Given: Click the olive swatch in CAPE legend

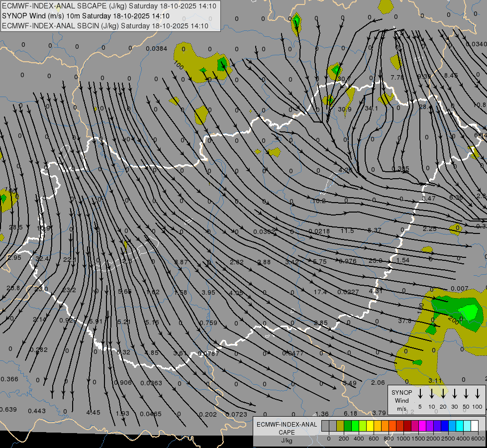Looking at the screenshot, I should (340, 426).
